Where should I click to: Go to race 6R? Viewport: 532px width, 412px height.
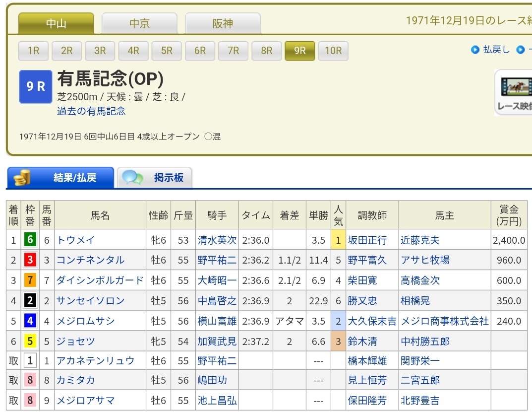pyautogui.click(x=200, y=51)
